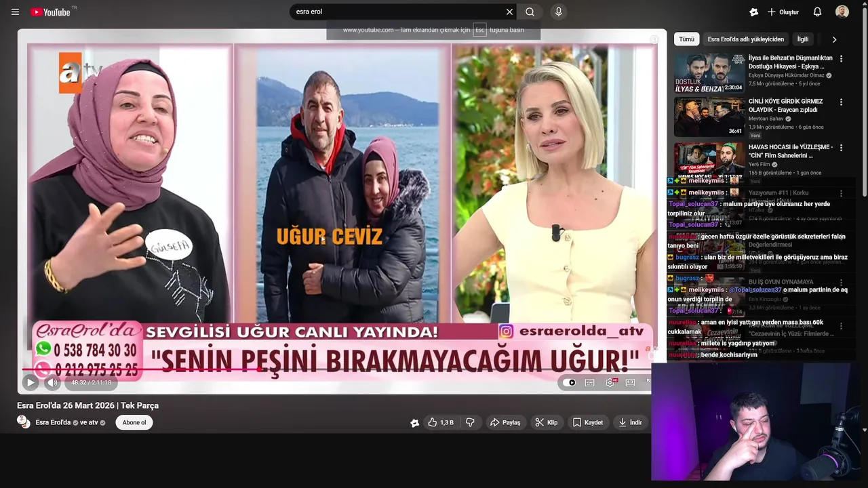Viewport: 868px width, 488px height.
Task: Open İlyas ile Behzat video thumbnail
Action: point(709,73)
